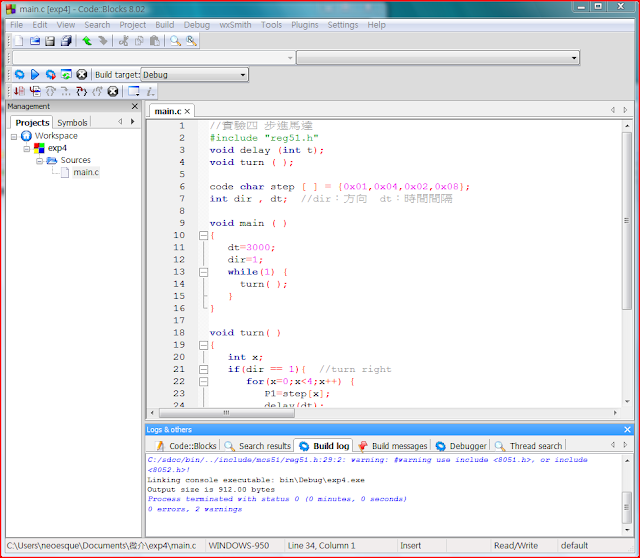
Task: Abort the build with the stop icon
Action: click(x=82, y=74)
